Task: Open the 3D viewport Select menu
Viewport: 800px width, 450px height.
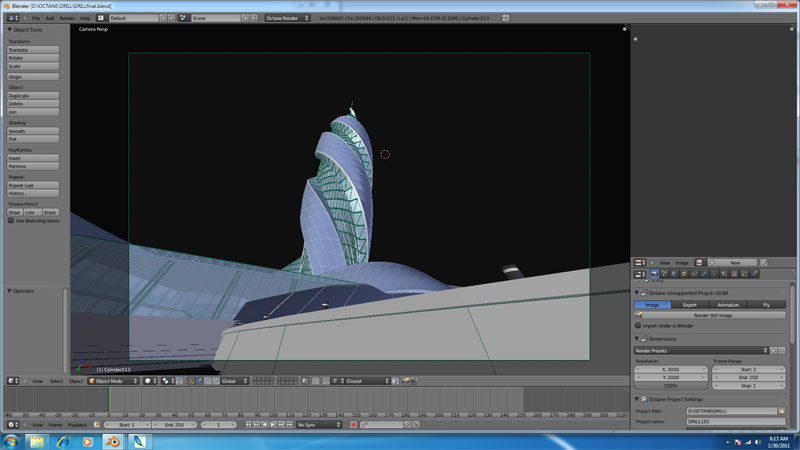Action: [x=56, y=381]
